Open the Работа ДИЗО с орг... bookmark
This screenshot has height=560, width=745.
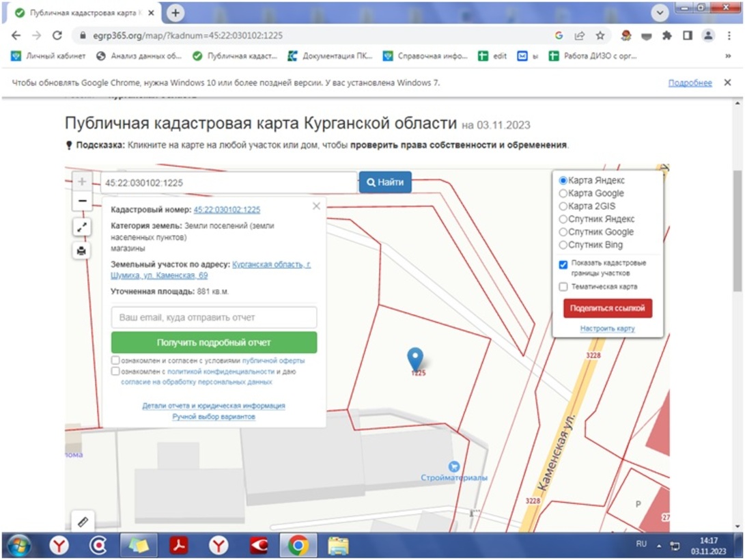(593, 56)
